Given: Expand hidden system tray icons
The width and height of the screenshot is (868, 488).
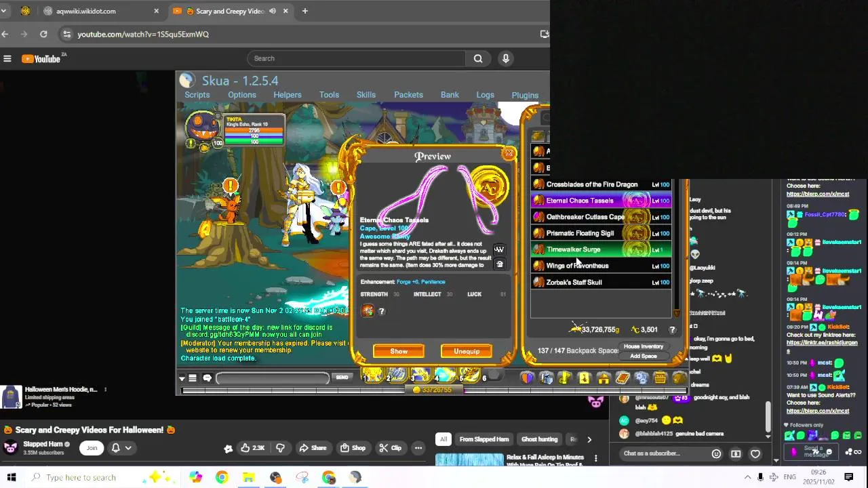Looking at the screenshot, I should point(747,477).
